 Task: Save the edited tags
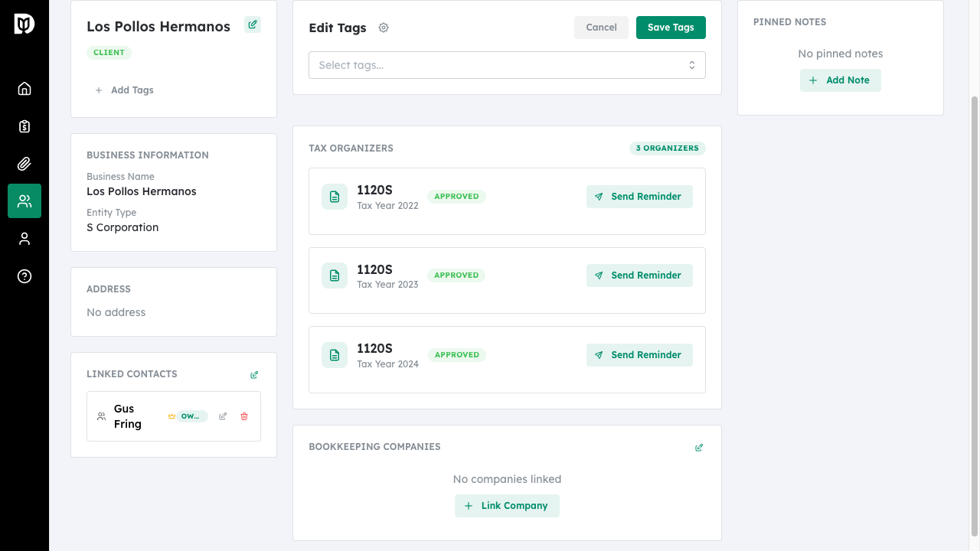pos(671,27)
